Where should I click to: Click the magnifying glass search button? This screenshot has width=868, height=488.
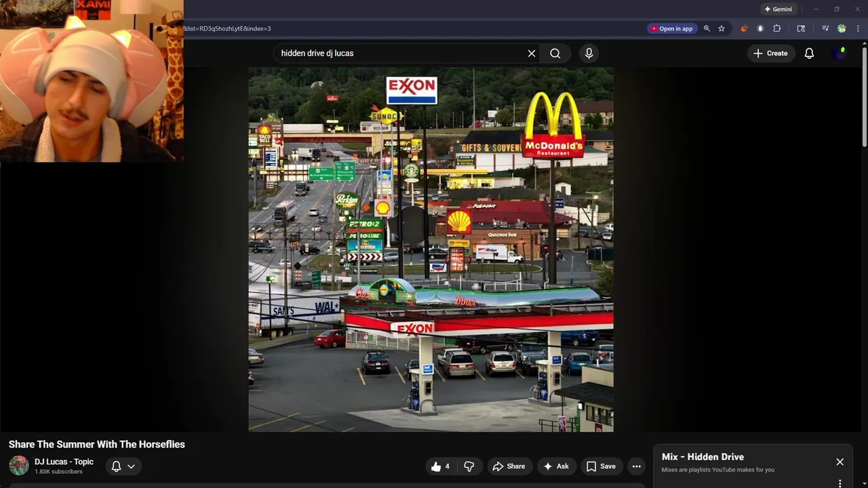click(555, 54)
